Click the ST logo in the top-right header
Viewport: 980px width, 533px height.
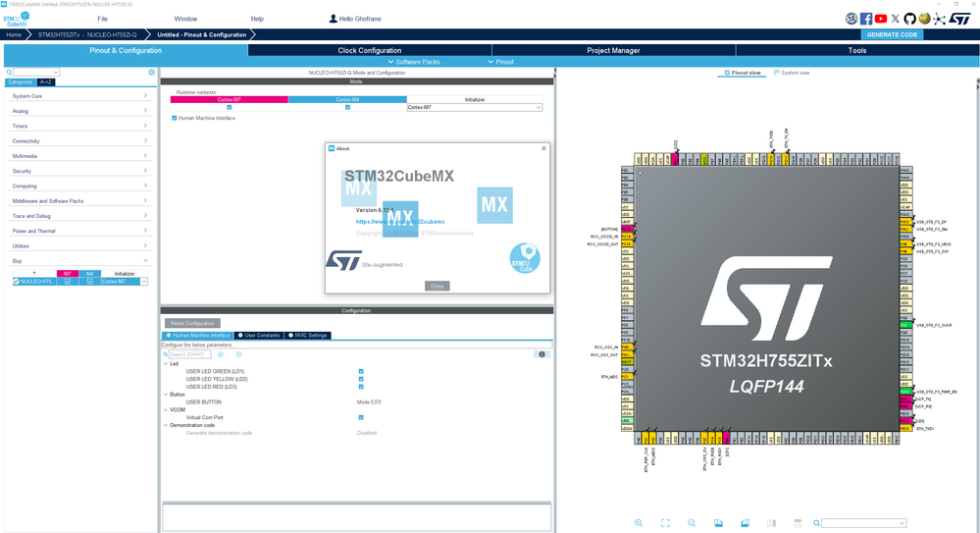click(x=960, y=19)
